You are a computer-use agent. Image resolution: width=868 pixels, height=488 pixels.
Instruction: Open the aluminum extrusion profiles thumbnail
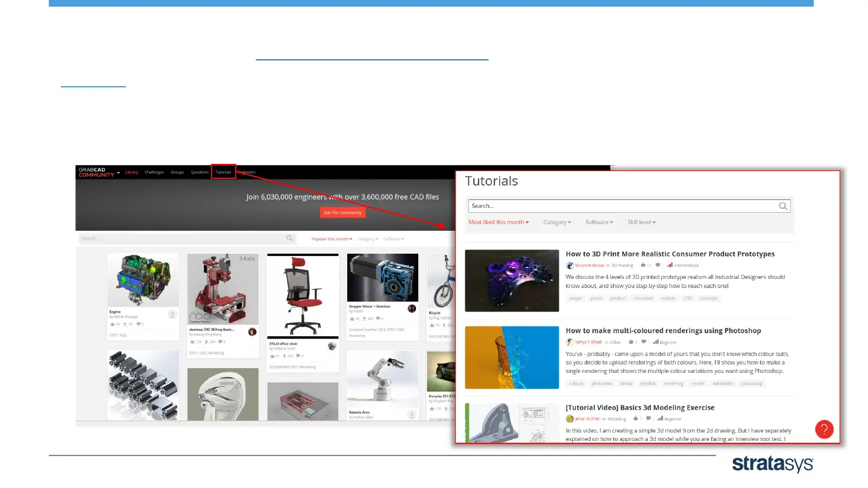coord(143,385)
